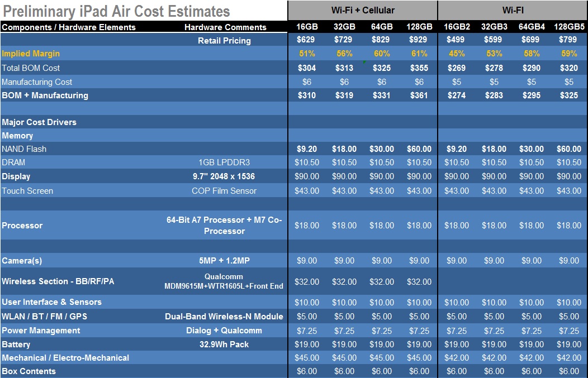The image size is (588, 378).
Task: Select the $629 retail pricing cell
Action: pos(306,40)
